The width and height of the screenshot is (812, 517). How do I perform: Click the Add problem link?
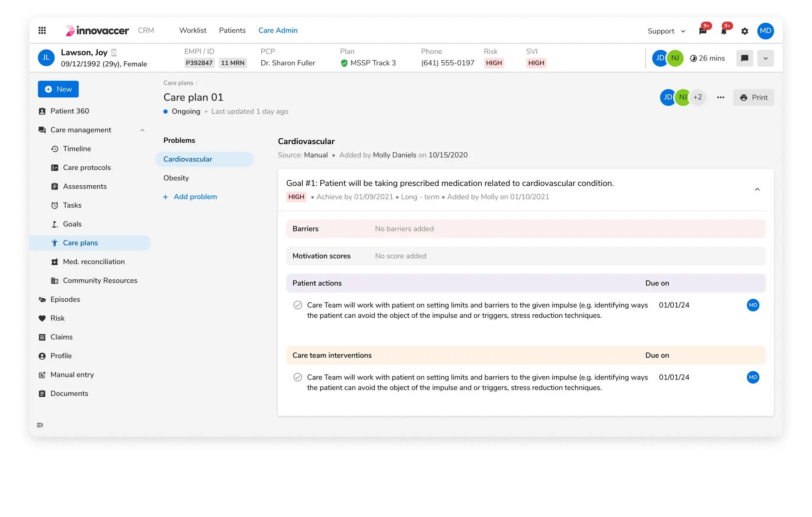pos(190,197)
